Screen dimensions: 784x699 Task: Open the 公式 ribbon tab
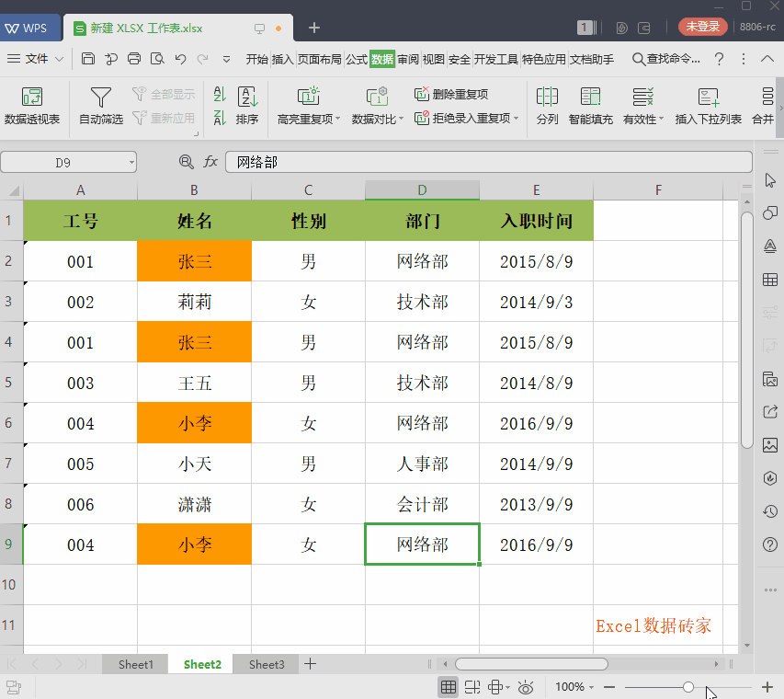[x=357, y=59]
